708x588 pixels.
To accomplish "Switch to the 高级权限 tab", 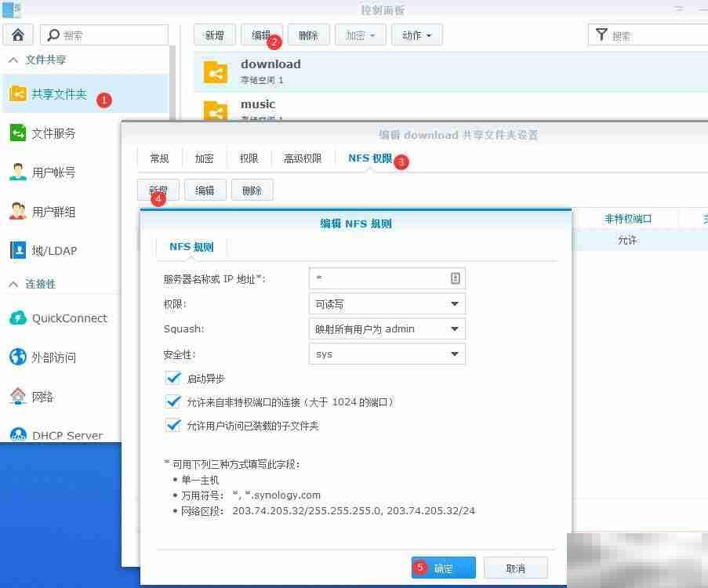I will pyautogui.click(x=303, y=158).
